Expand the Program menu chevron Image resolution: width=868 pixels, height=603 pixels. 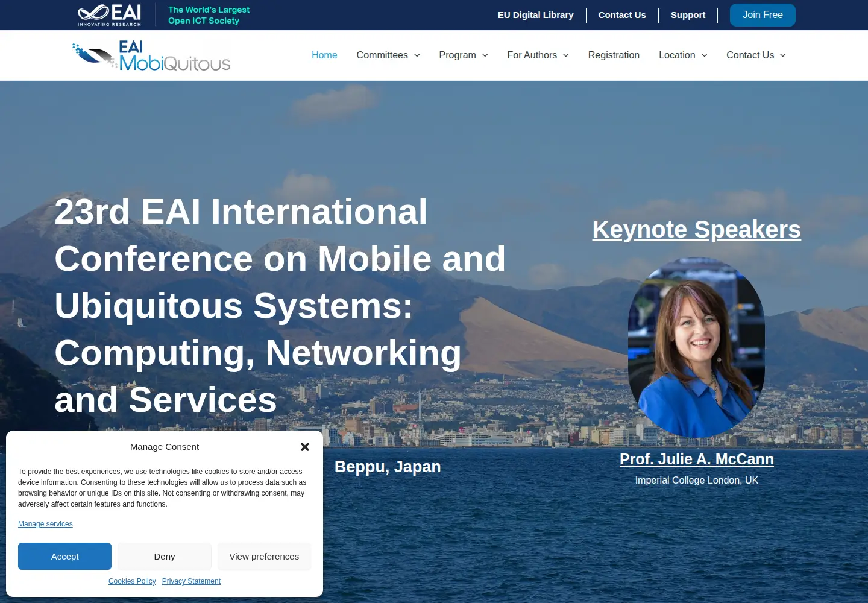coord(485,55)
